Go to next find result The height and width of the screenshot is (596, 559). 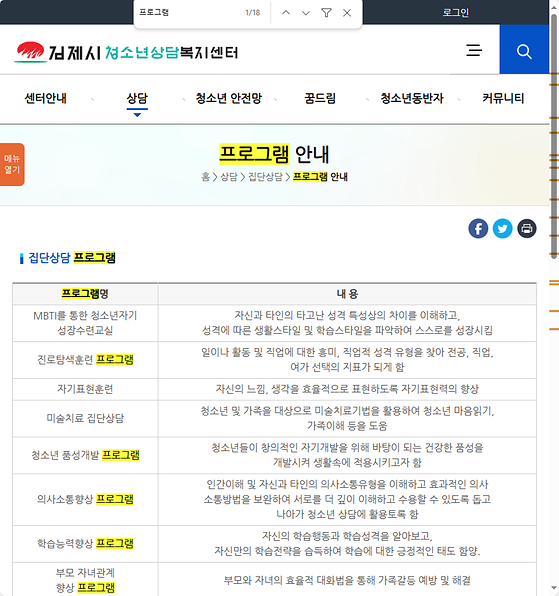point(306,13)
